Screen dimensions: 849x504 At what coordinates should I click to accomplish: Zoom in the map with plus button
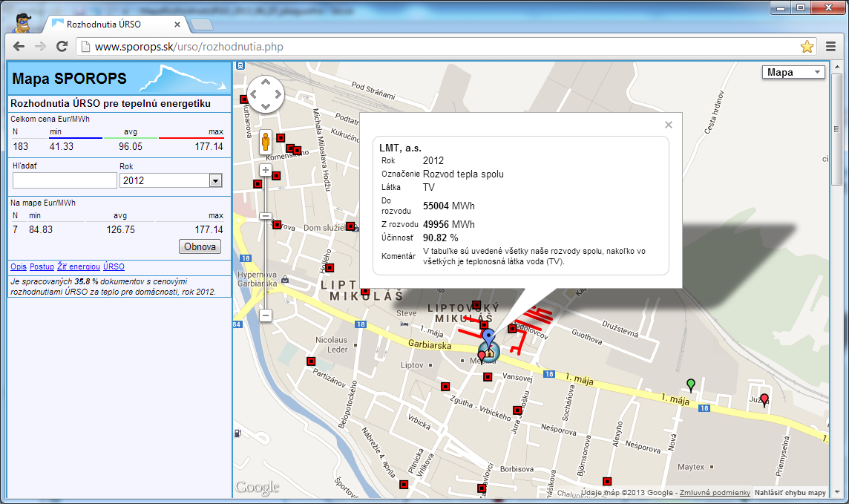tap(266, 170)
